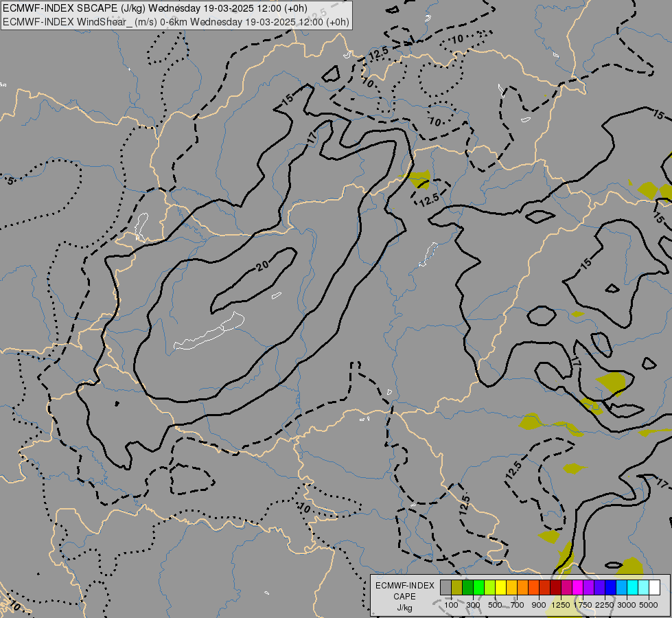672x618 pixels.
Task: Pick the pure yellow legend swatch
Action: [x=500, y=587]
